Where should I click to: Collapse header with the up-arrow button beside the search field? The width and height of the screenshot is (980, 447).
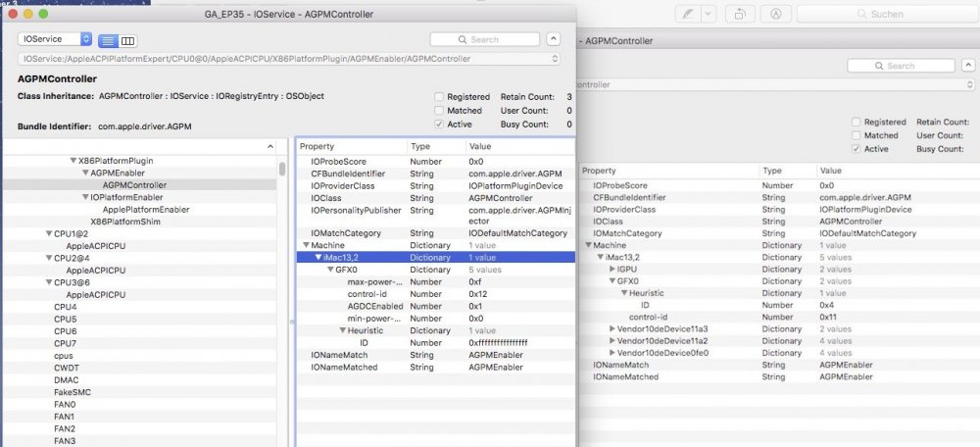tap(553, 39)
